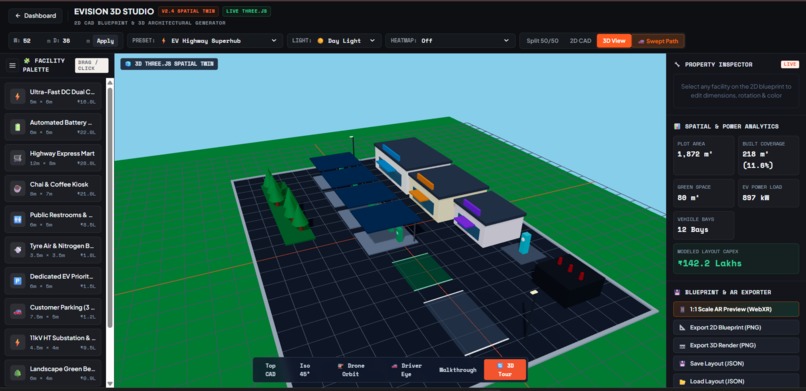Select the Customer Parking car icon
This screenshot has height=391, width=806.
pos(18,312)
